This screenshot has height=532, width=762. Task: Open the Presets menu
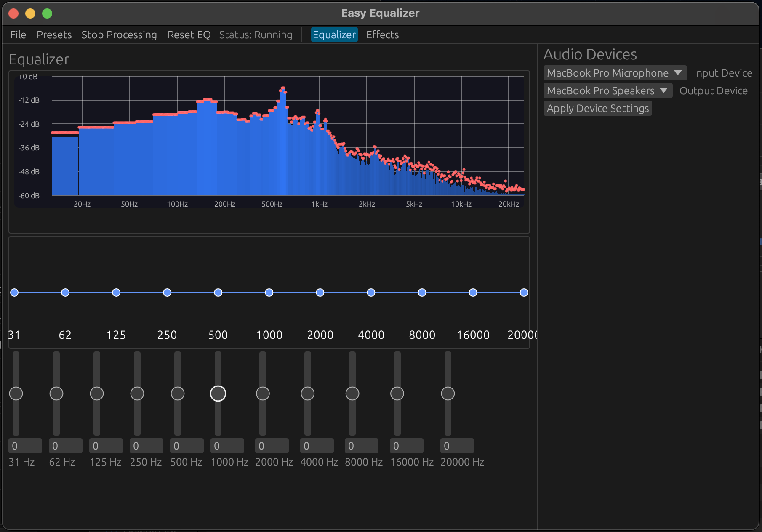[x=54, y=35]
